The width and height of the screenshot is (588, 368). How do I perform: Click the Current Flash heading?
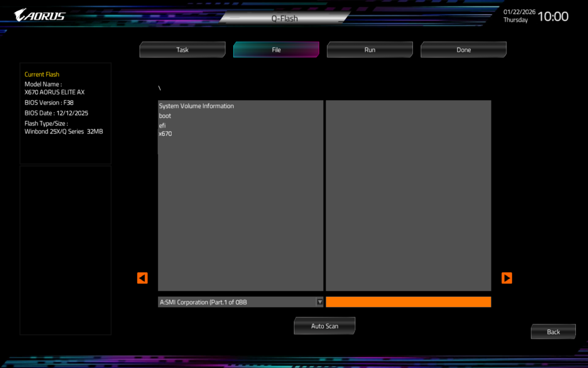(x=42, y=75)
